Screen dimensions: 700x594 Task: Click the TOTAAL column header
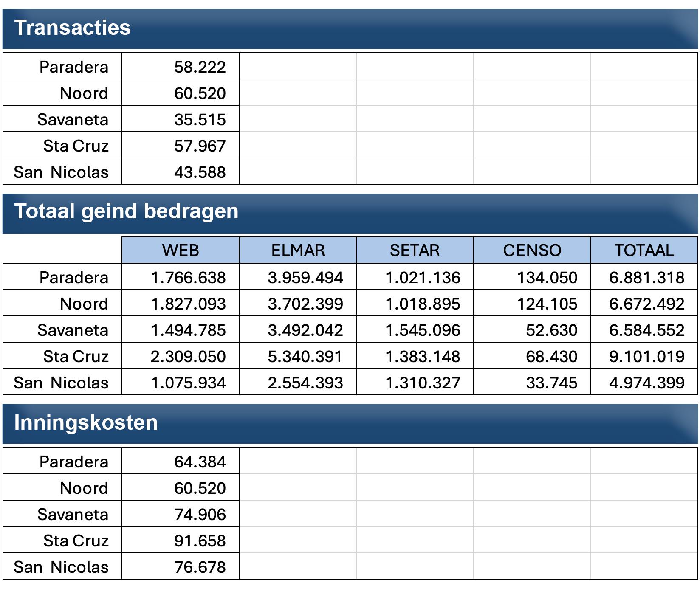coord(644,250)
